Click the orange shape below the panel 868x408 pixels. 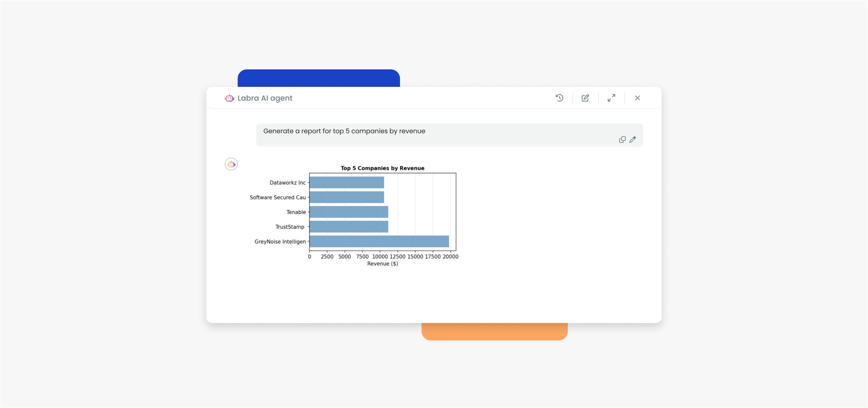pos(494,332)
